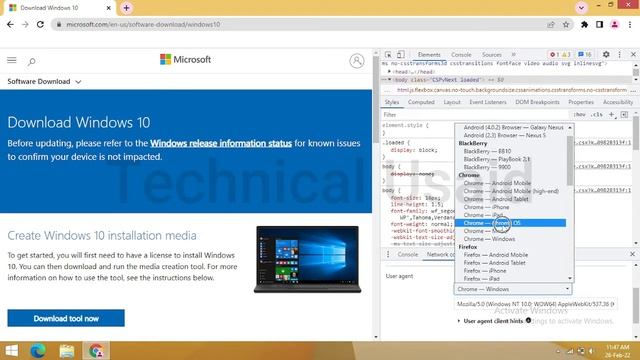Click the user agent client hints info icon
This screenshot has height=360, width=640.
[x=529, y=320]
